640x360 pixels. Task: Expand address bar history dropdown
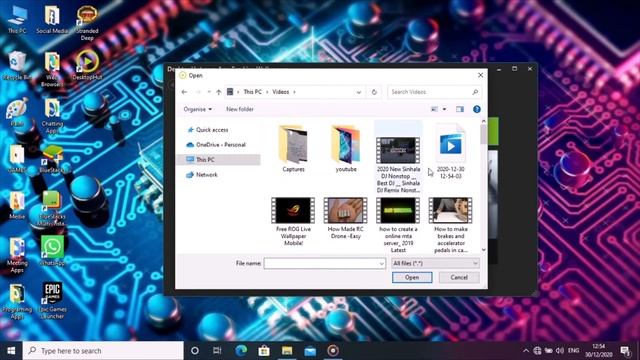click(x=358, y=92)
